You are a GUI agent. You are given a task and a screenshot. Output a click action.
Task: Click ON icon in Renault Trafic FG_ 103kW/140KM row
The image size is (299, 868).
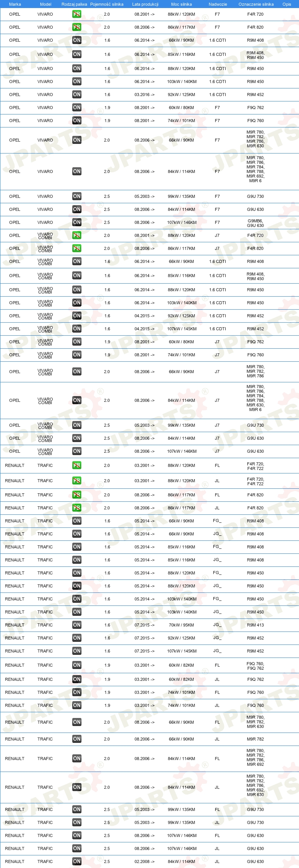[x=77, y=599]
